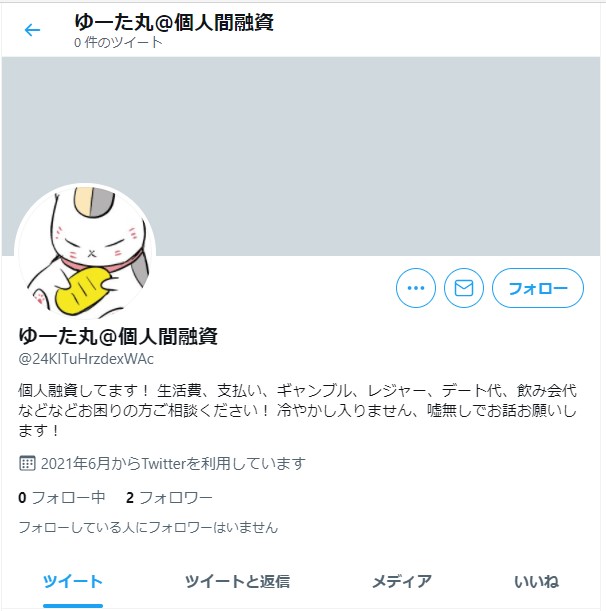Image resolution: width=606 pixels, height=611 pixels.
Task: Click the 2021年6月からTwitter join date text
Action: 173,463
